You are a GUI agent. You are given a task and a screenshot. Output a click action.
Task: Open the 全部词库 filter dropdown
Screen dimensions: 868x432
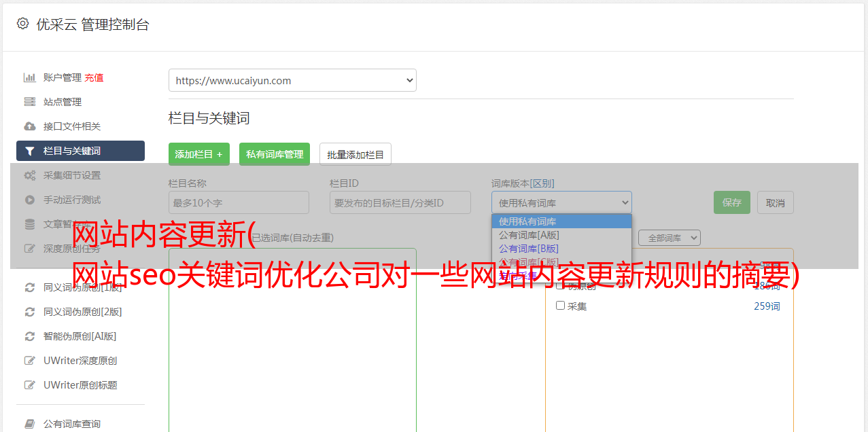pyautogui.click(x=669, y=238)
